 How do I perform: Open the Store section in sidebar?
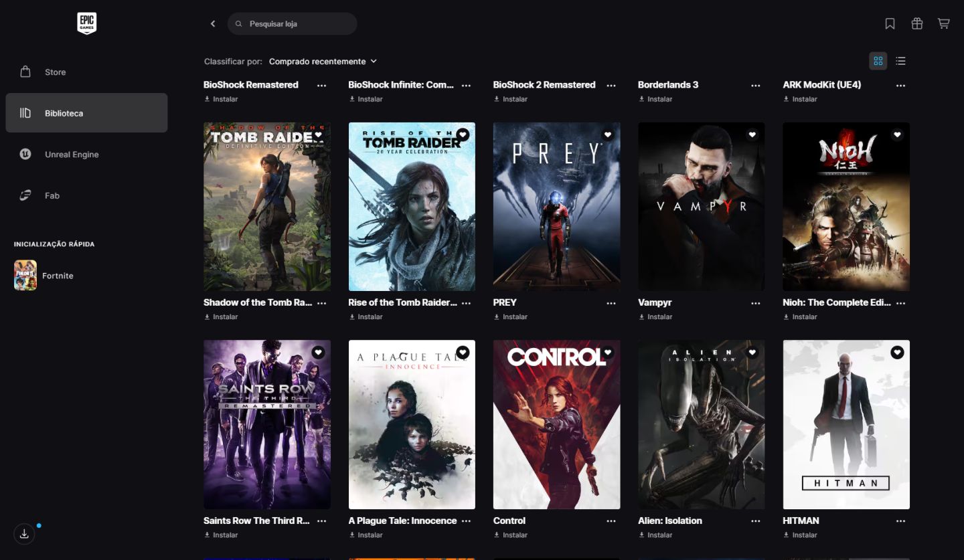pyautogui.click(x=86, y=72)
